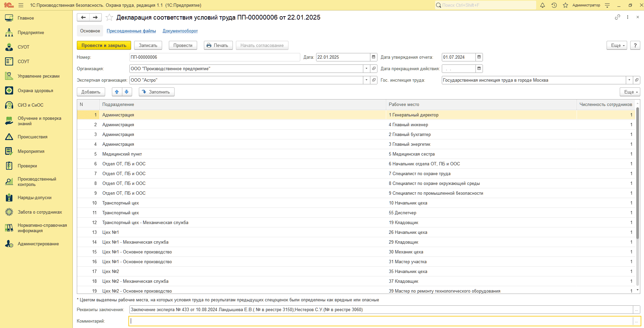Click the Добавить button
The width and height of the screenshot is (644, 328).
91,92
